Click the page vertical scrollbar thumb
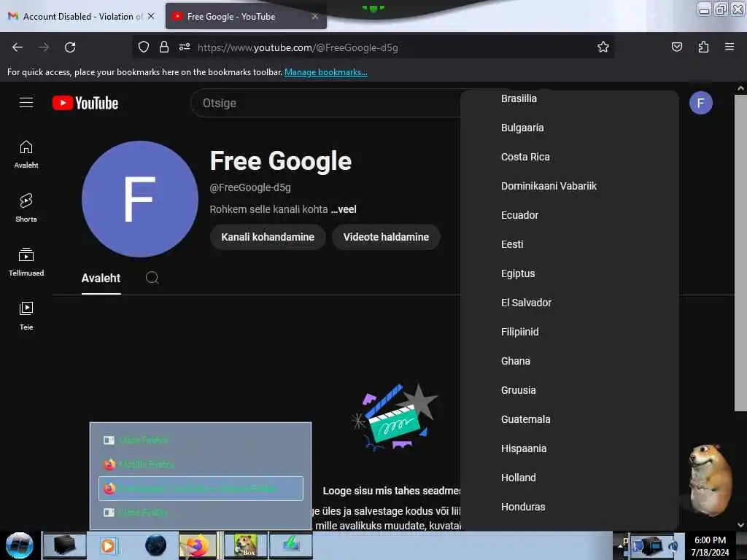 (x=740, y=252)
